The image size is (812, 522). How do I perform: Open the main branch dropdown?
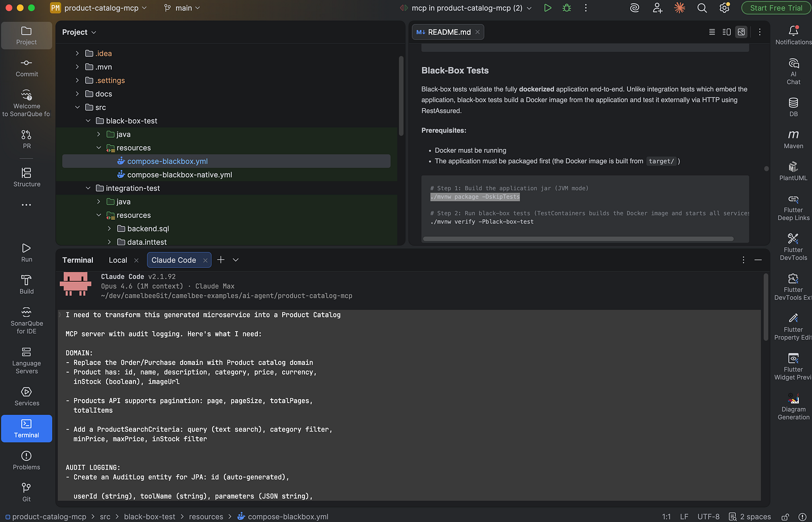coord(182,8)
